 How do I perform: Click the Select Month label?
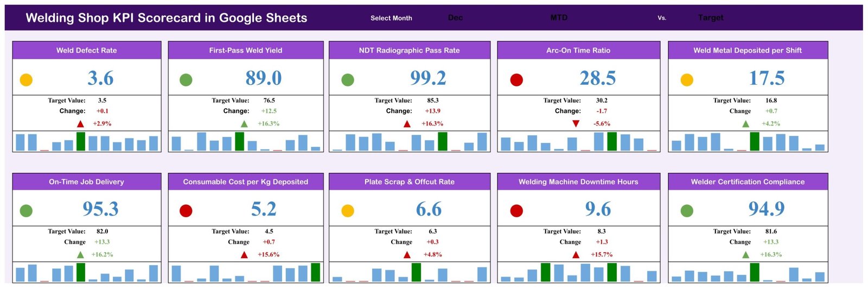(391, 18)
